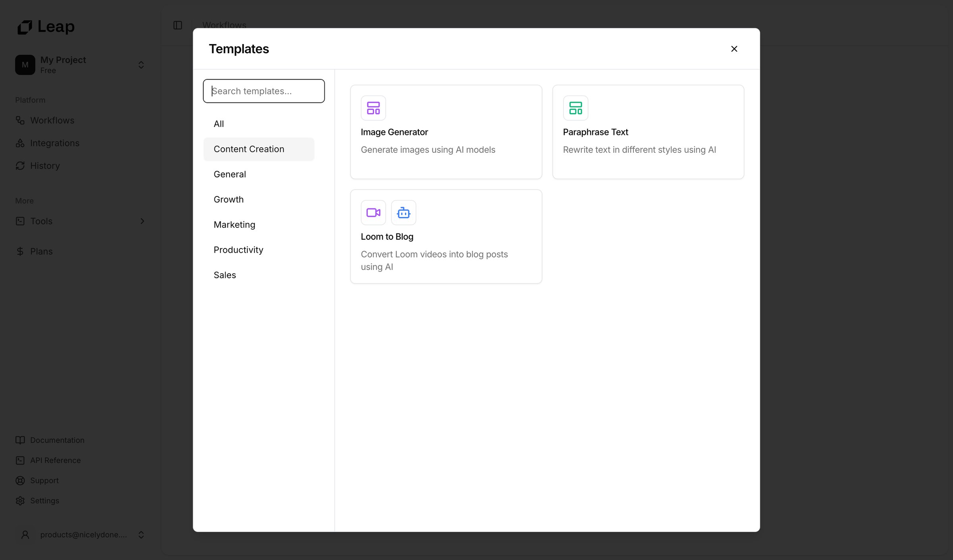Click the purple Loom video camera icon
Screen dimensions: 953x560
click(373, 213)
